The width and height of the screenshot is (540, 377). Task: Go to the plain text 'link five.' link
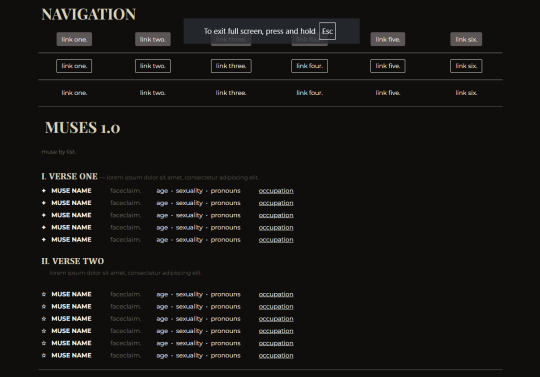tap(388, 93)
